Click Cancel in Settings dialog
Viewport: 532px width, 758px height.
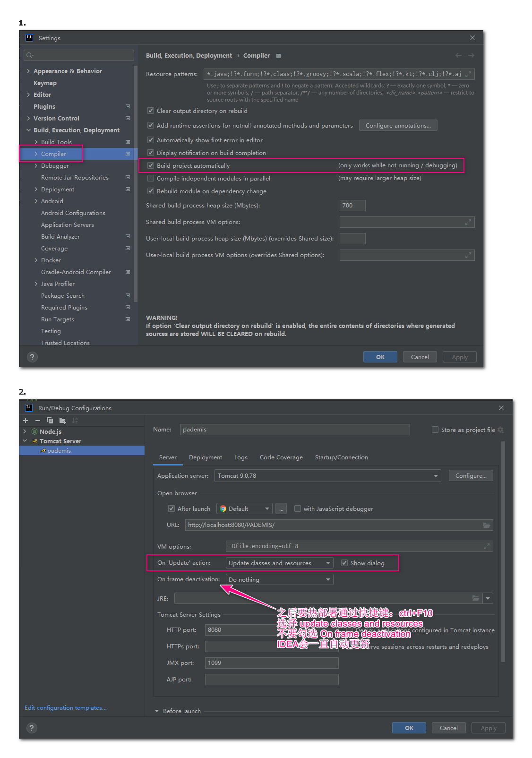[420, 357]
